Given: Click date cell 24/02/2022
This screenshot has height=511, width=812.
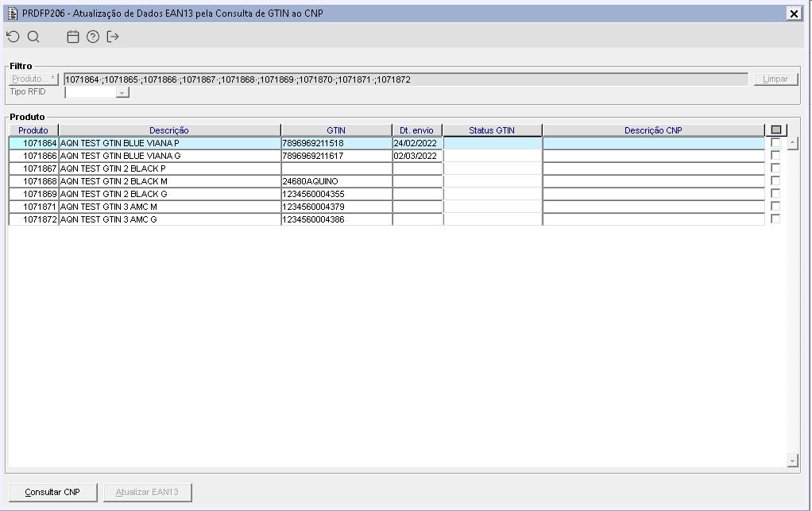Looking at the screenshot, I should point(417,143).
